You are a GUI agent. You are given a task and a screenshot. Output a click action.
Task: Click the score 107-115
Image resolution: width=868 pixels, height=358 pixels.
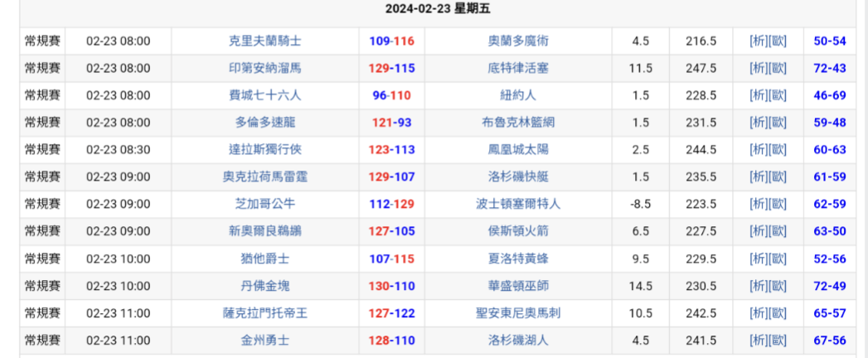coord(392,259)
